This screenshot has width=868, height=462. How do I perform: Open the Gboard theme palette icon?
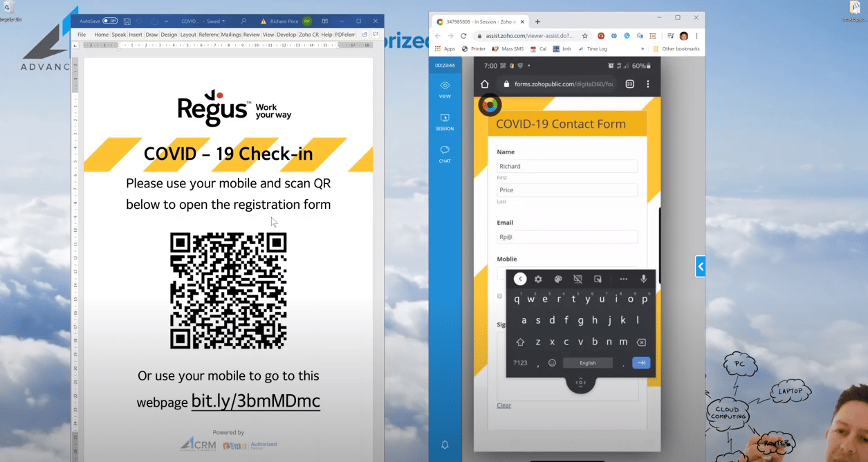[x=558, y=279]
